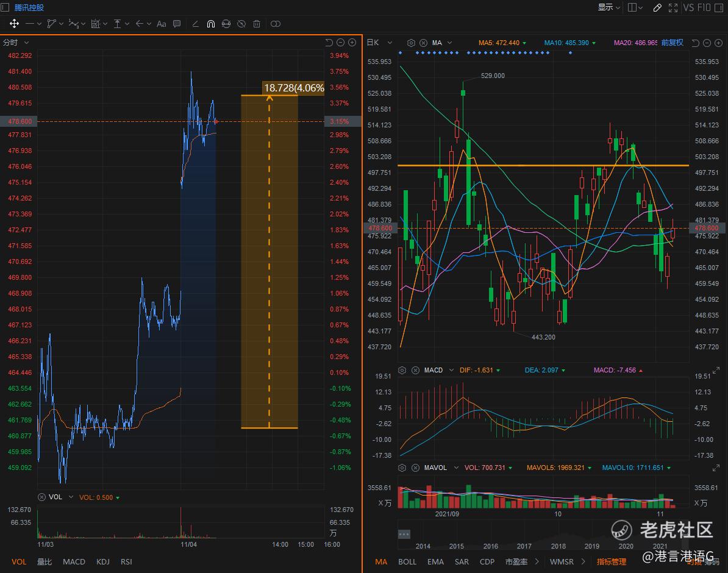Open MACD indicator settings gear
The height and width of the screenshot is (573, 728).
coord(402,370)
